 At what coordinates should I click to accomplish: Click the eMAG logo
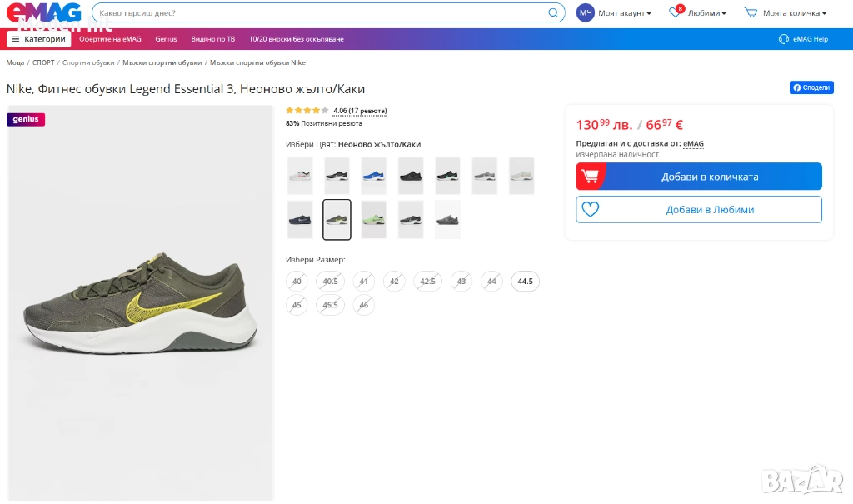[x=45, y=12]
